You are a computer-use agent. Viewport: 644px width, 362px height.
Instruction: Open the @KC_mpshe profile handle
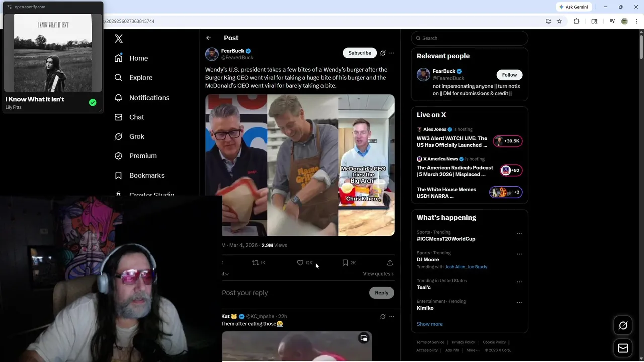point(260,316)
